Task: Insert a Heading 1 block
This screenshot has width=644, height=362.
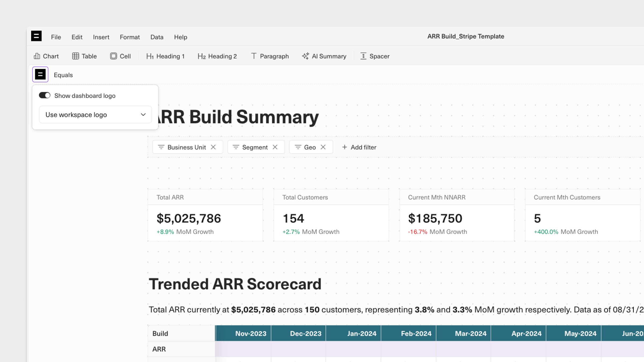Action: point(166,56)
